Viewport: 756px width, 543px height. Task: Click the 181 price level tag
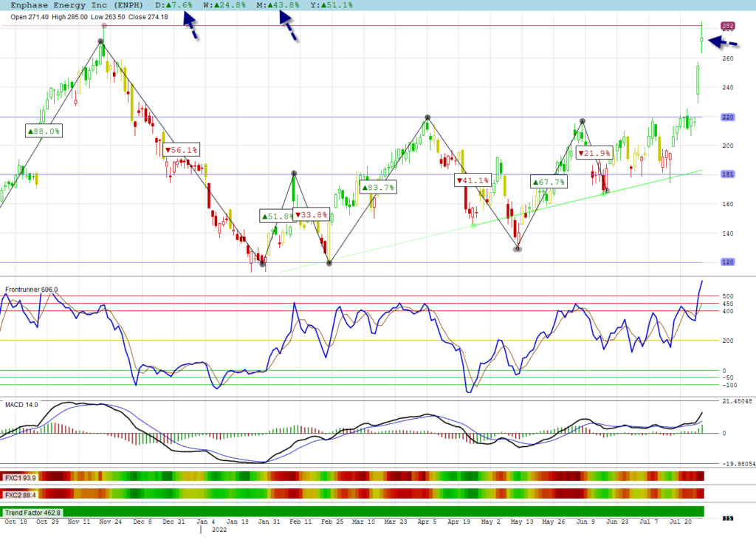(727, 174)
